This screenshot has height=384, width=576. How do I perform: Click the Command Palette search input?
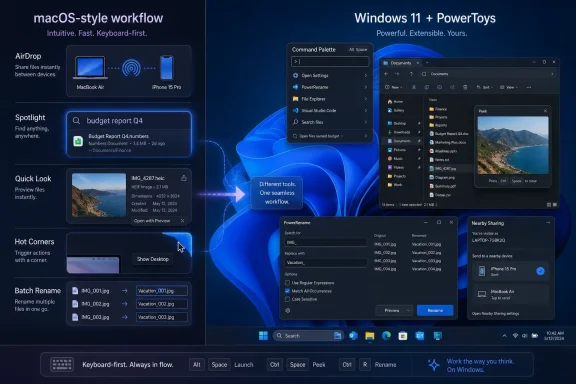point(330,61)
